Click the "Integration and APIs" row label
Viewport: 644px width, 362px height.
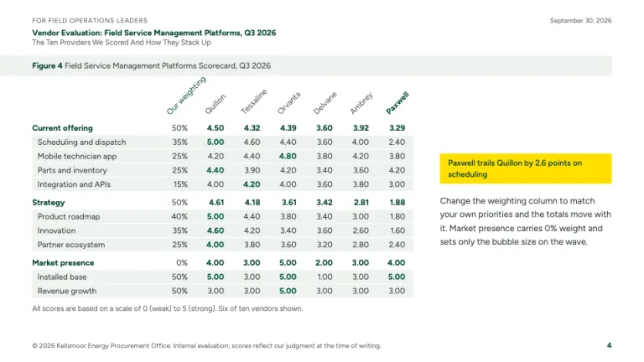pyautogui.click(x=74, y=184)
